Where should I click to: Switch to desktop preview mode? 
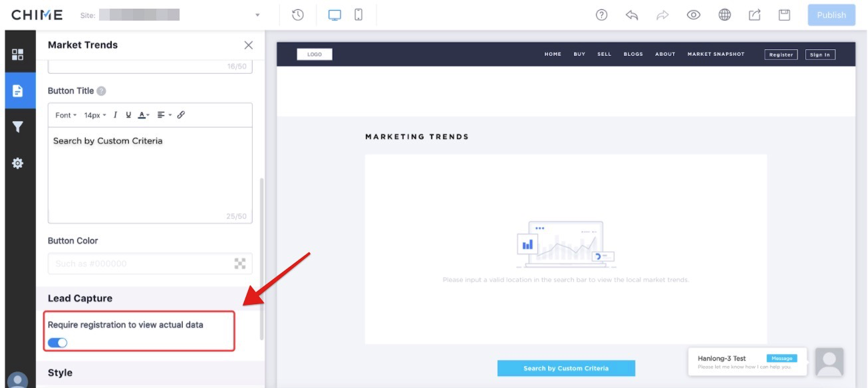click(x=335, y=15)
